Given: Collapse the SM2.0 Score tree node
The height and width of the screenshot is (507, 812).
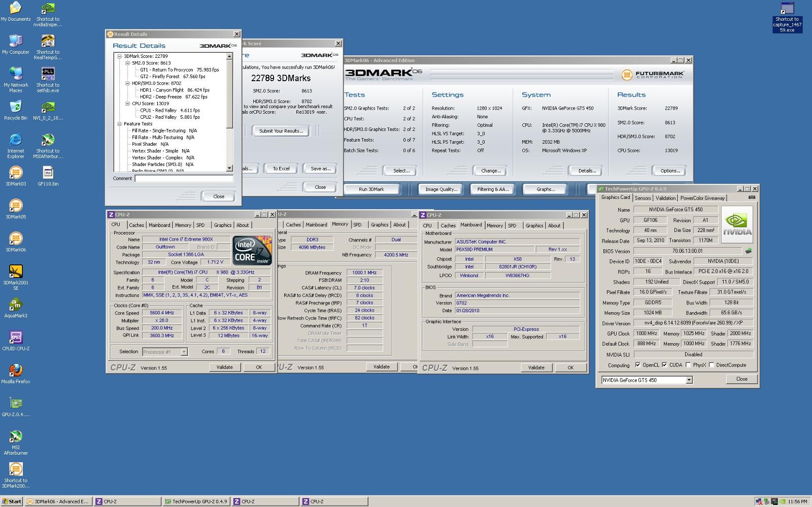Looking at the screenshot, I should [x=127, y=63].
